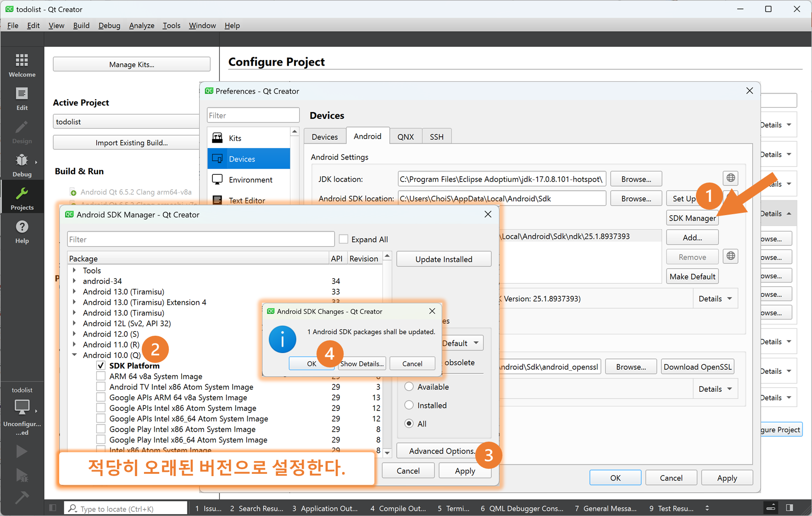
Task: Open the Default channel dropdown
Action: (x=462, y=343)
